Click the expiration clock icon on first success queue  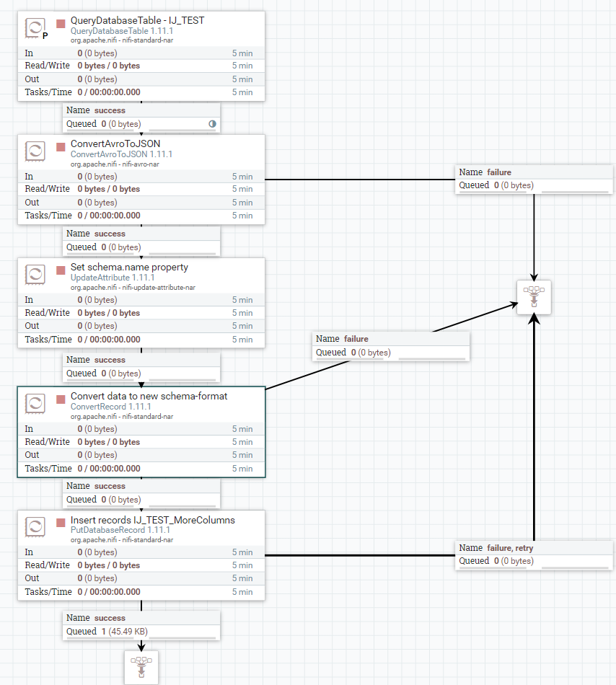click(212, 123)
